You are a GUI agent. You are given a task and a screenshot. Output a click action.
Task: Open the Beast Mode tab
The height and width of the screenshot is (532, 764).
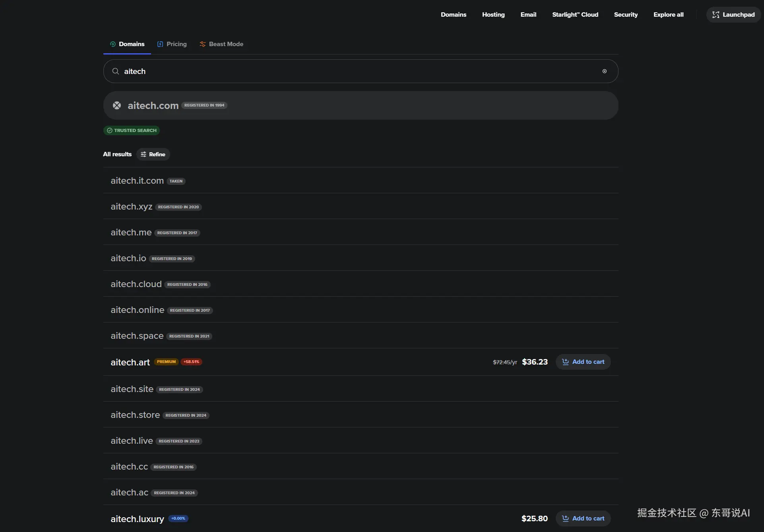click(x=221, y=44)
